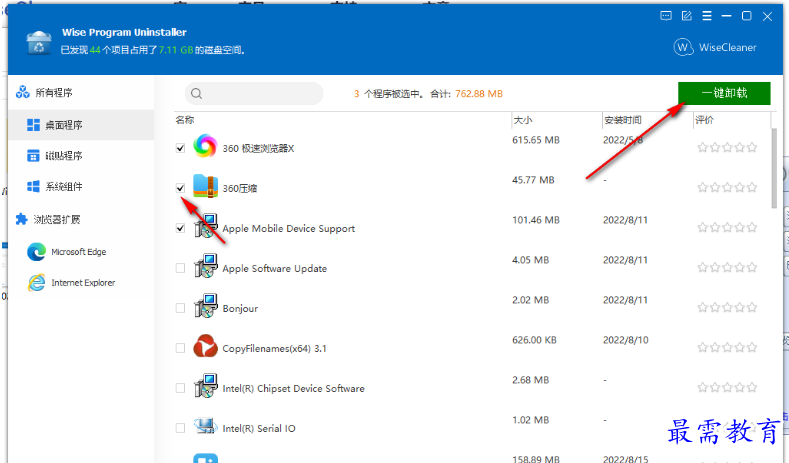Check the Intel(R) Chipset Device Software checkbox
This screenshot has width=789, height=463.
point(180,388)
